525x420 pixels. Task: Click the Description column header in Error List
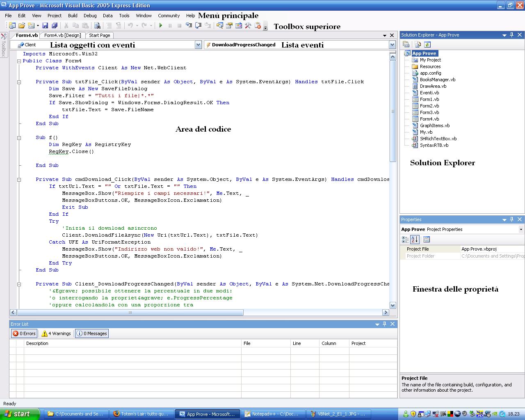tap(132, 343)
